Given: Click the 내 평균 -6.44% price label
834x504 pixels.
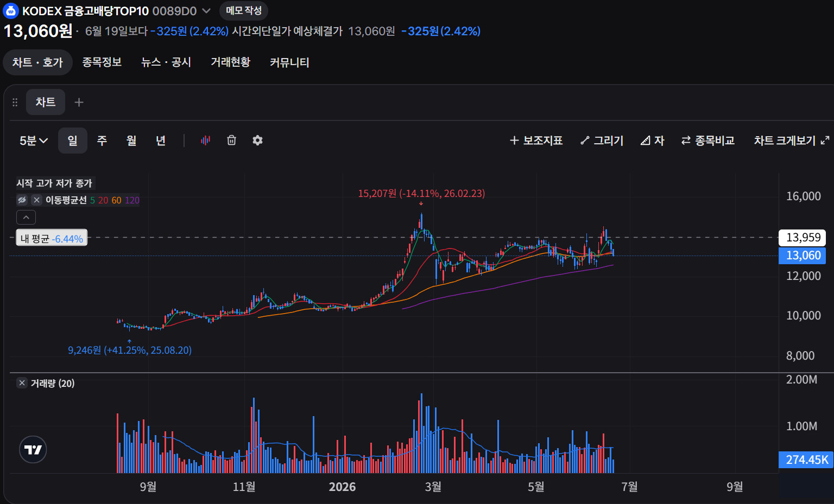Looking at the screenshot, I should (52, 238).
